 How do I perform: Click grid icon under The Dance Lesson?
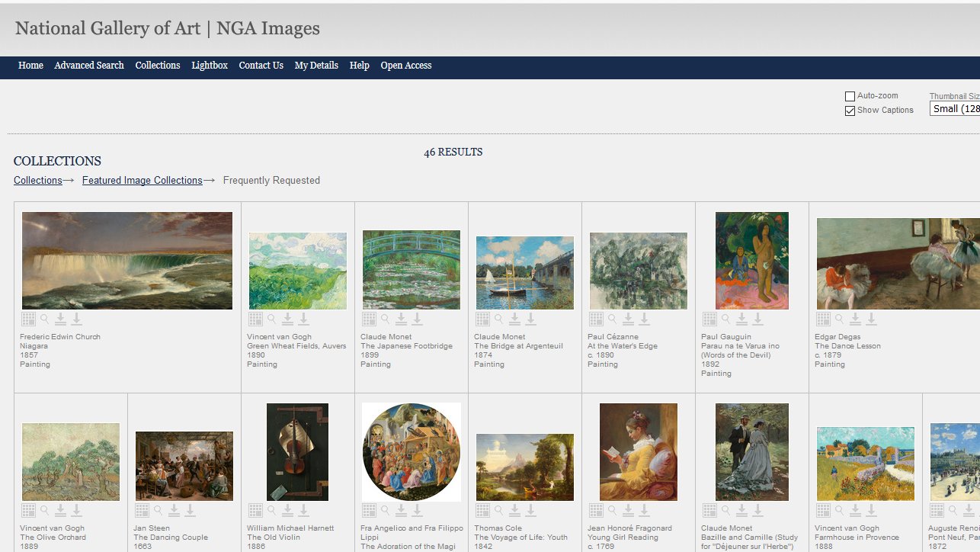(x=823, y=319)
